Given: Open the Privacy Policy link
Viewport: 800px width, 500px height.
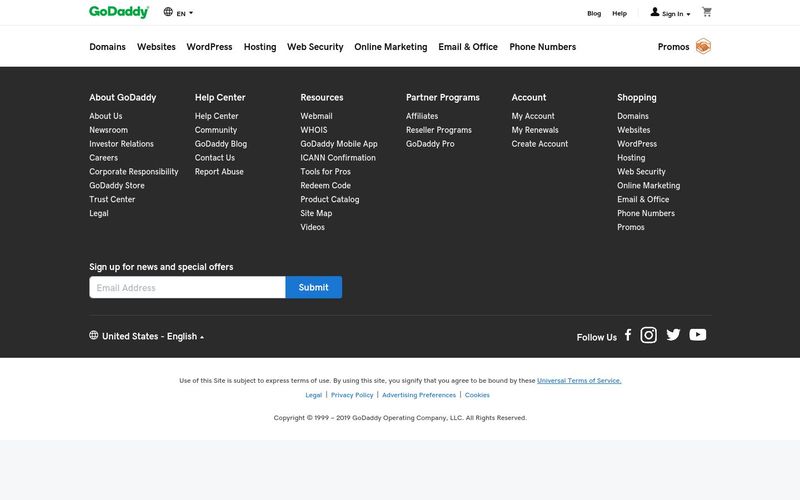Looking at the screenshot, I should 352,395.
